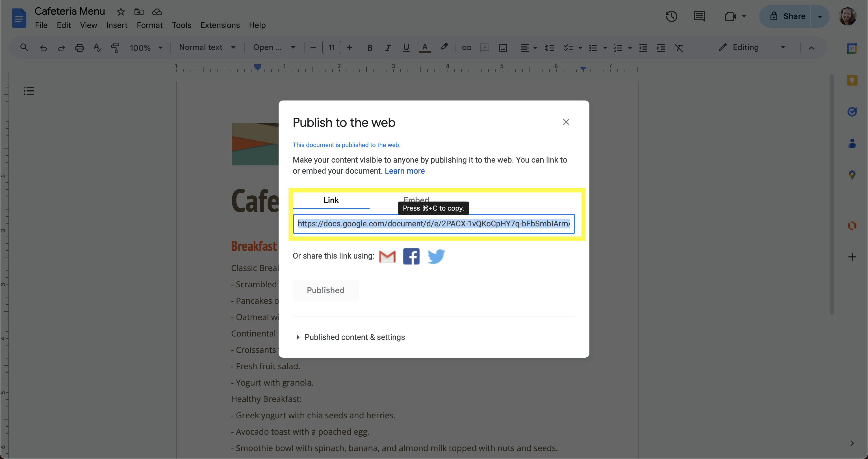
Task: Increase the indent
Action: [661, 48]
